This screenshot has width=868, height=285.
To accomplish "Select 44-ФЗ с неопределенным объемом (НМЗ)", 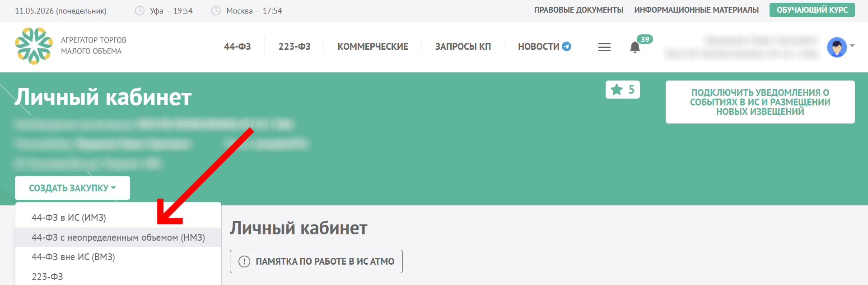I will click(x=118, y=237).
